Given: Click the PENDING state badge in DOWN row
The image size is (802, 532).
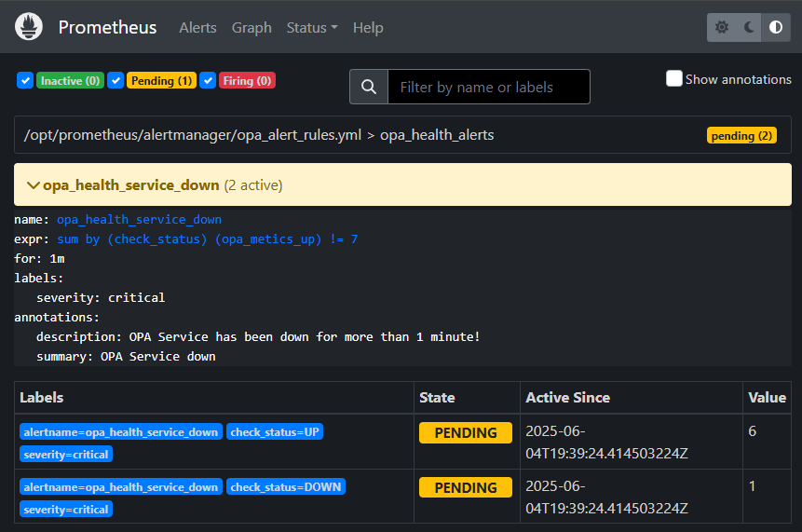Looking at the screenshot, I should point(466,487).
